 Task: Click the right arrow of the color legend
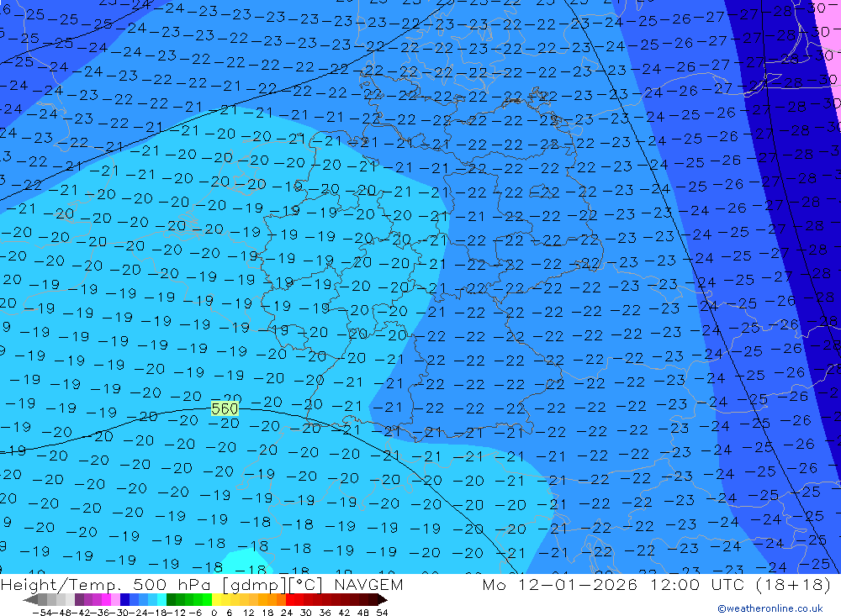(383, 599)
